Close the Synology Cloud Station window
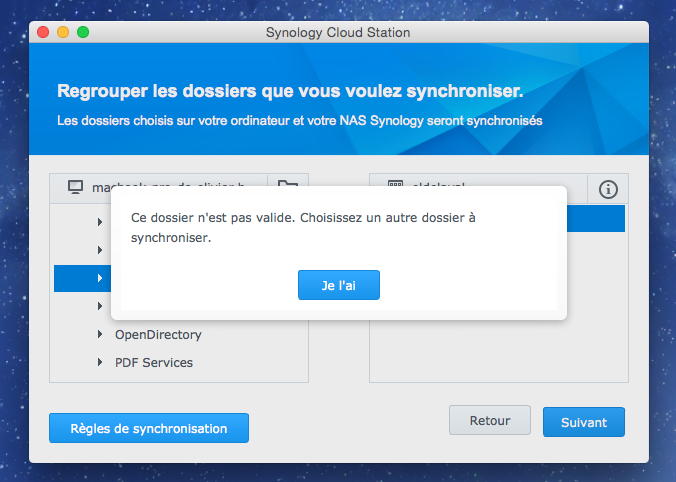Image resolution: width=676 pixels, height=482 pixels. [x=43, y=32]
